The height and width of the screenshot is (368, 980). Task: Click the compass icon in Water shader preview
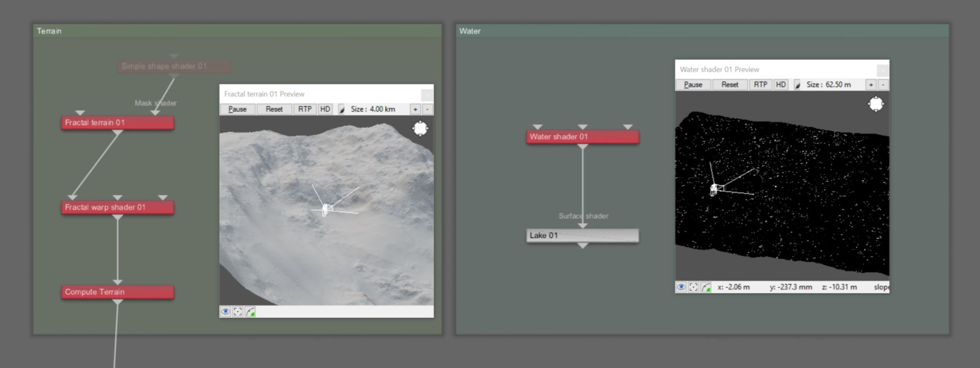pyautogui.click(x=876, y=104)
